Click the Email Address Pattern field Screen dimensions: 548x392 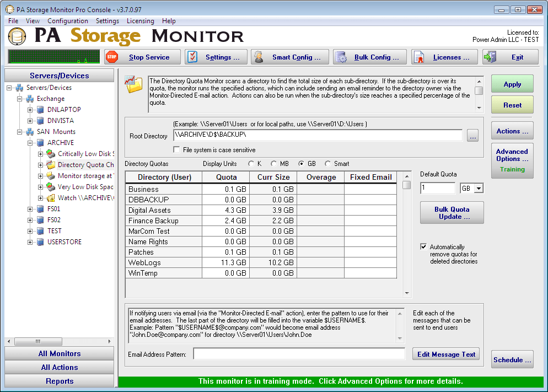299,354
